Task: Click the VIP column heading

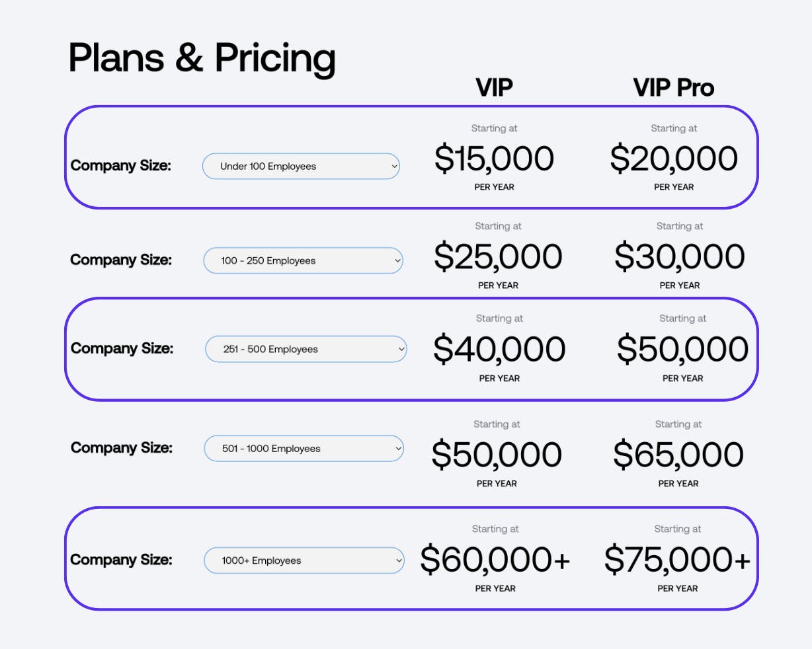Action: click(x=494, y=87)
